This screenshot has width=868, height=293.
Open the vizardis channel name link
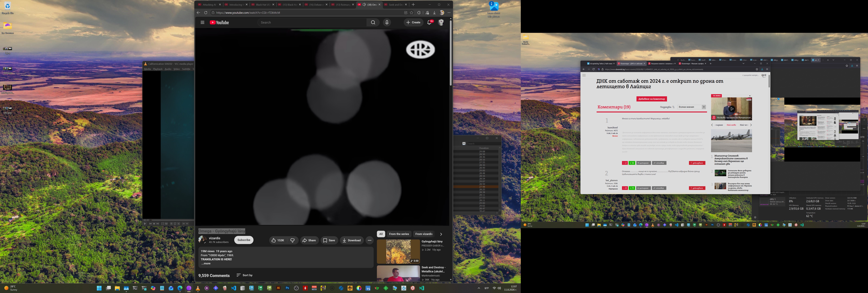coord(215,238)
